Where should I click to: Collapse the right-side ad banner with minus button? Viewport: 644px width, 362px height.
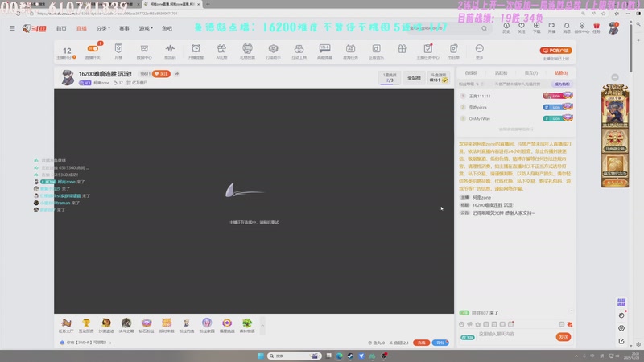(615, 77)
